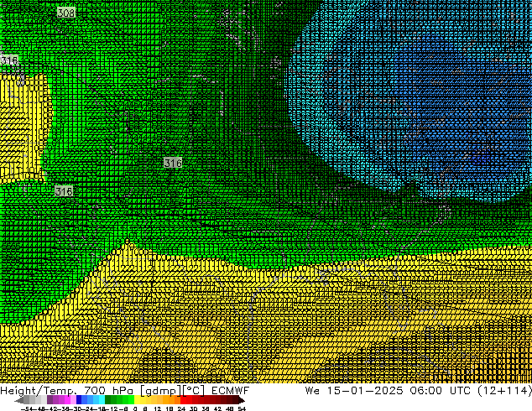
Task: Click the "(12+114)" forecast step text
Action: [504, 391]
